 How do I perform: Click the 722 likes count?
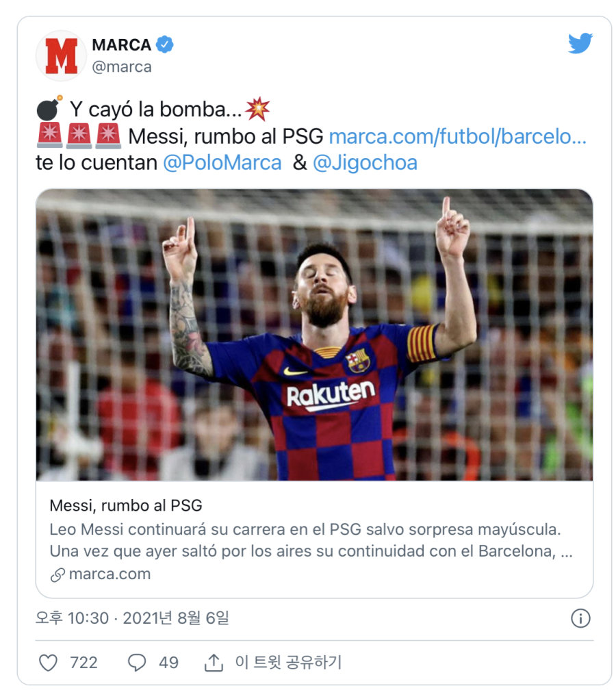pyautogui.click(x=84, y=663)
